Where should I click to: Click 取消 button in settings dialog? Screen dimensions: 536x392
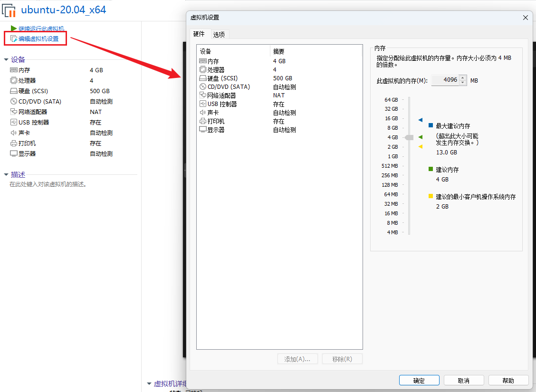(464, 381)
